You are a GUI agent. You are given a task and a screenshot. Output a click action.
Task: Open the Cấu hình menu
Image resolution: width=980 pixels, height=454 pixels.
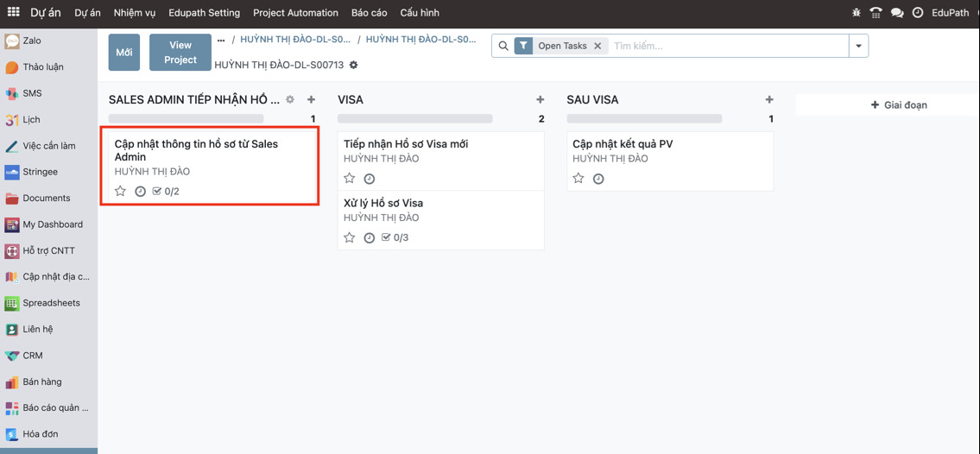(420, 12)
